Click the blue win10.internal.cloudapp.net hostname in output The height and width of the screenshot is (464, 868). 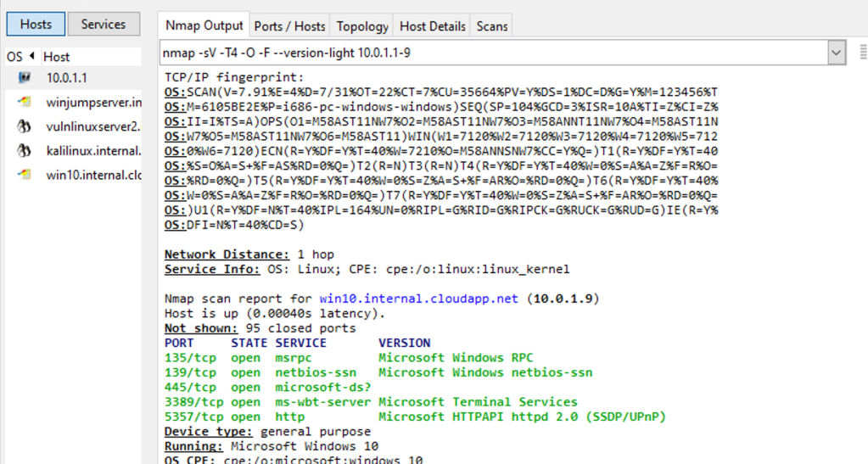(x=420, y=299)
